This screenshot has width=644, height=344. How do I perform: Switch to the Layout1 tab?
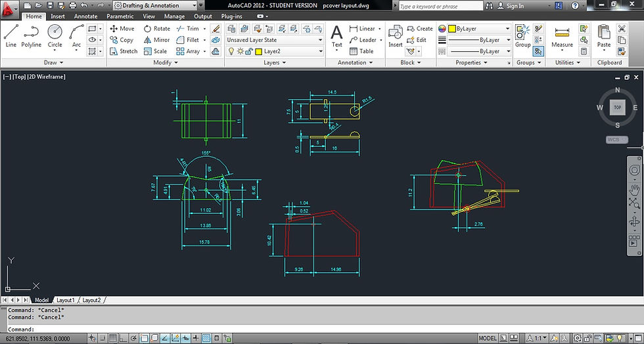[66, 300]
